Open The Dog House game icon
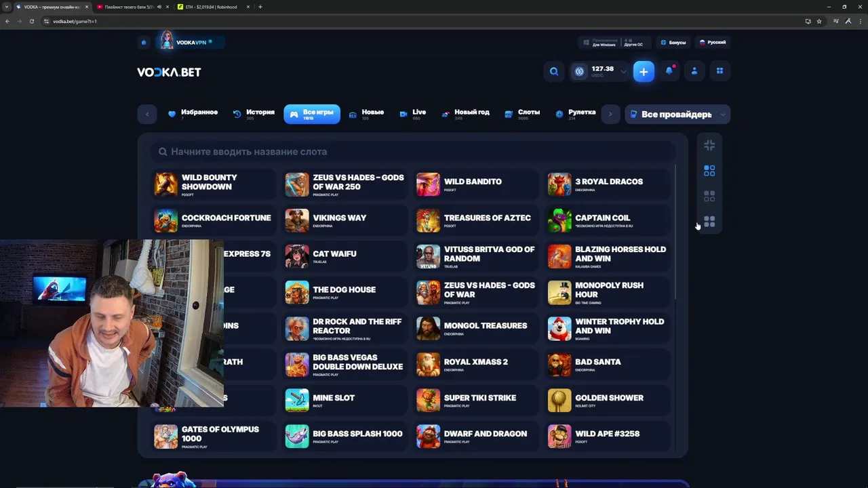Viewport: 868px width, 488px height. pos(297,292)
